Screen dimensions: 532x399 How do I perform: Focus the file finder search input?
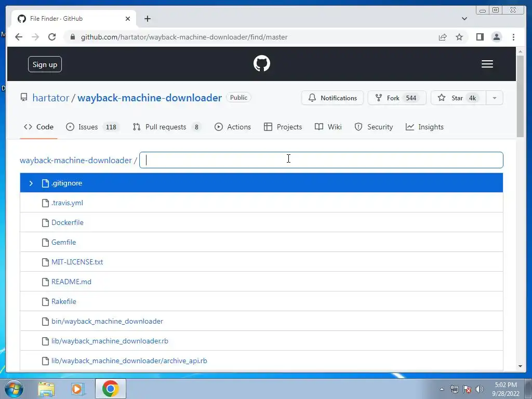(x=321, y=160)
